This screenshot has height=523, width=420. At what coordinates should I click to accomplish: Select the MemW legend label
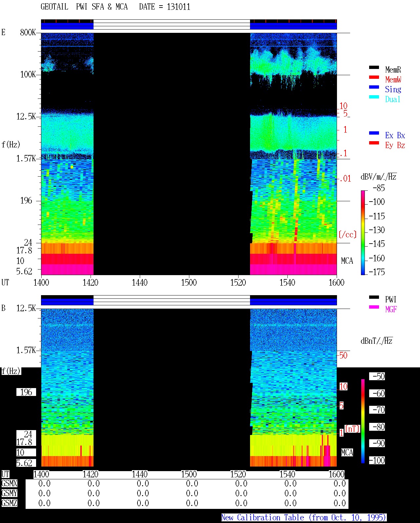(393, 79)
